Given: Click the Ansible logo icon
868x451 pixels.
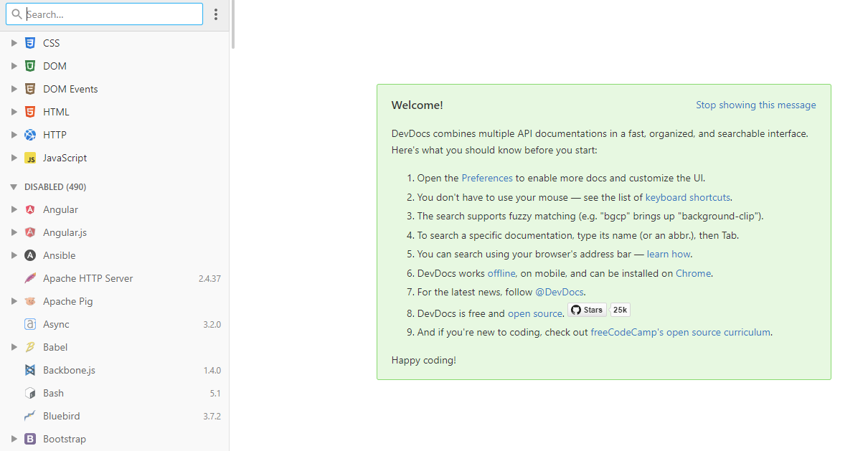Looking at the screenshot, I should coord(30,255).
